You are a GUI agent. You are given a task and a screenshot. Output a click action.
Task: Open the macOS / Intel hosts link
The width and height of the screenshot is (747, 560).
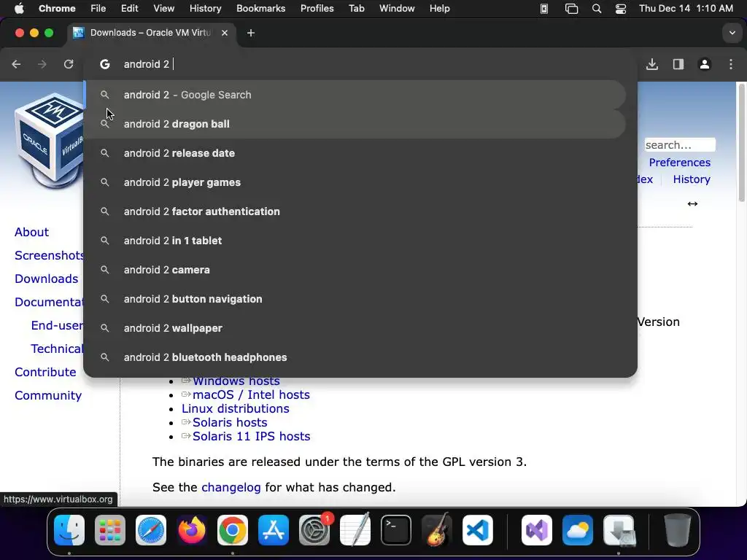tap(251, 394)
